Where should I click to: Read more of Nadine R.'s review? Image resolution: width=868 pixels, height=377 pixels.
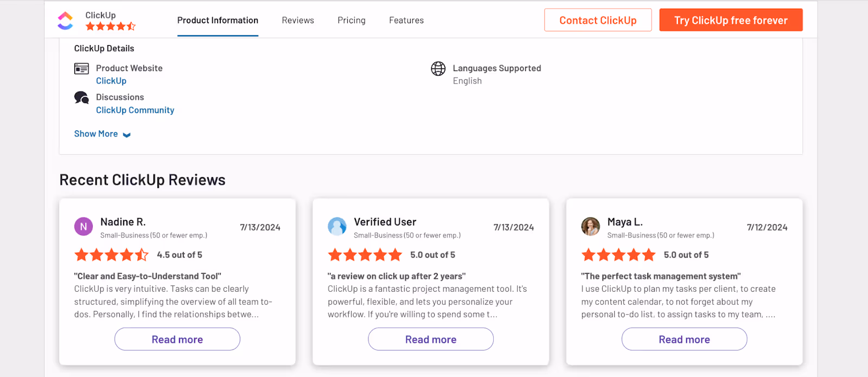(177, 339)
